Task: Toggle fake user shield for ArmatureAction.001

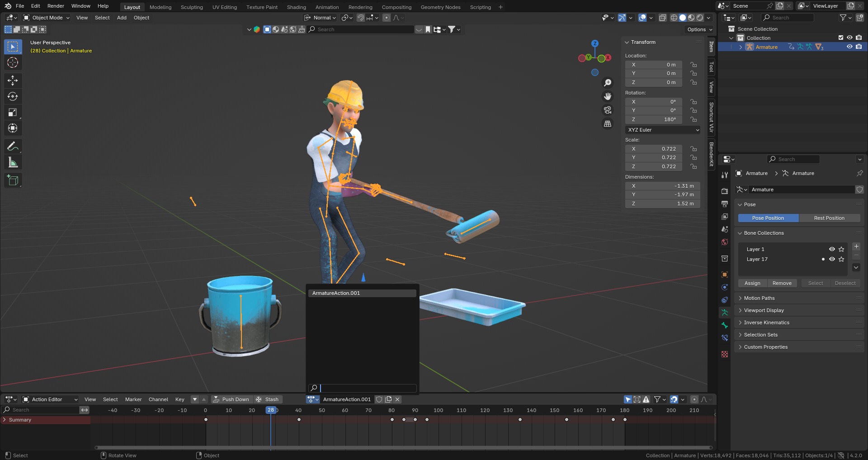Action: click(379, 399)
